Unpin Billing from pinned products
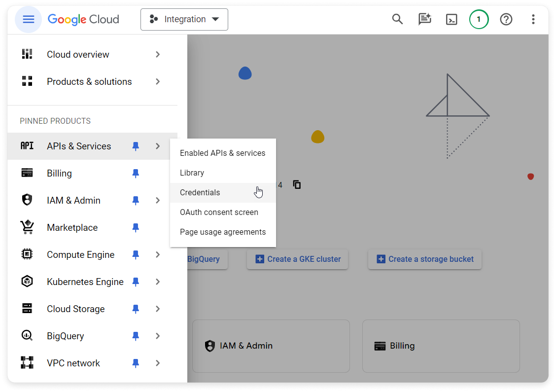This screenshot has width=556, height=392. 136,173
